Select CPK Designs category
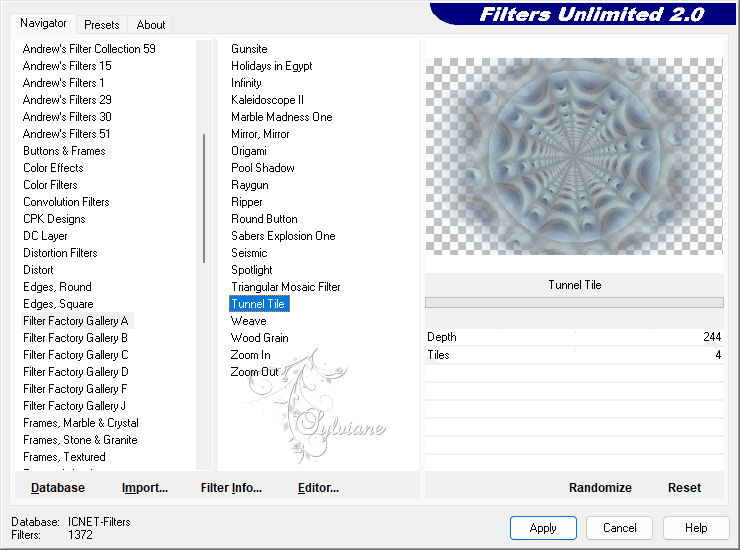 click(54, 219)
